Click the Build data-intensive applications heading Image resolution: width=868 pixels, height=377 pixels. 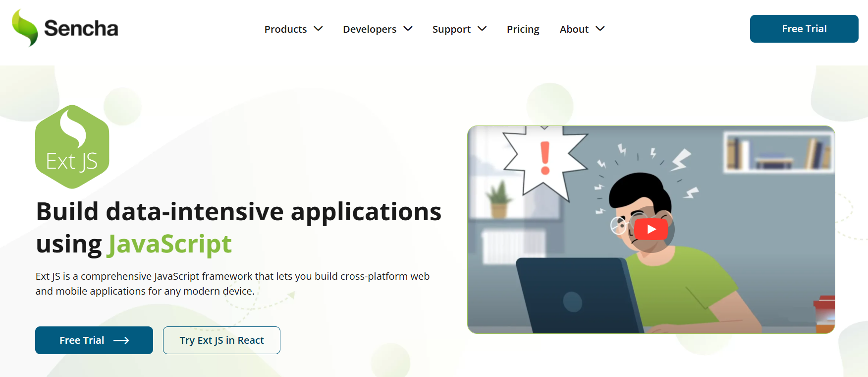point(238,227)
